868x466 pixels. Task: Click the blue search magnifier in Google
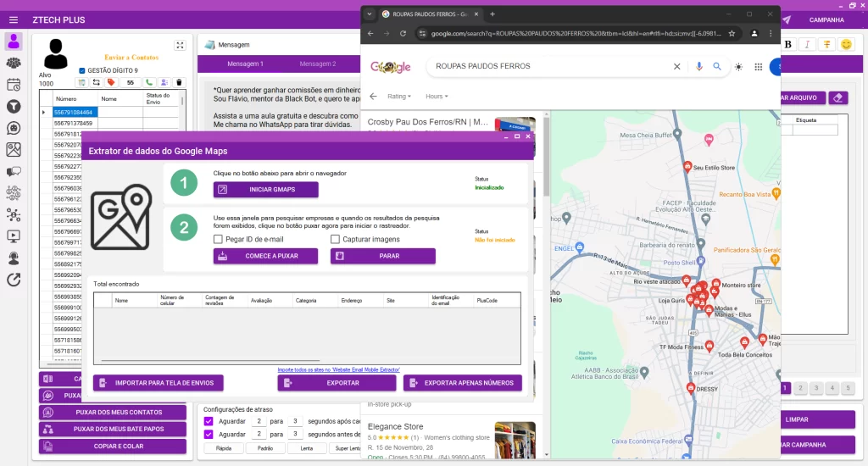pyautogui.click(x=717, y=66)
